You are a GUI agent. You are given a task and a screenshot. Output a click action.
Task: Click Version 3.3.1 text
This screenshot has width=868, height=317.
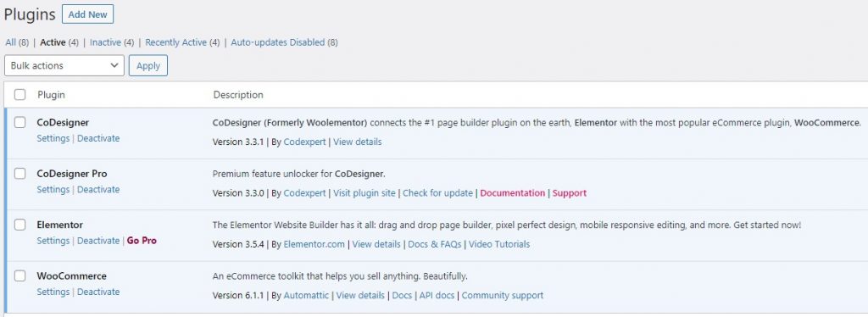click(238, 142)
